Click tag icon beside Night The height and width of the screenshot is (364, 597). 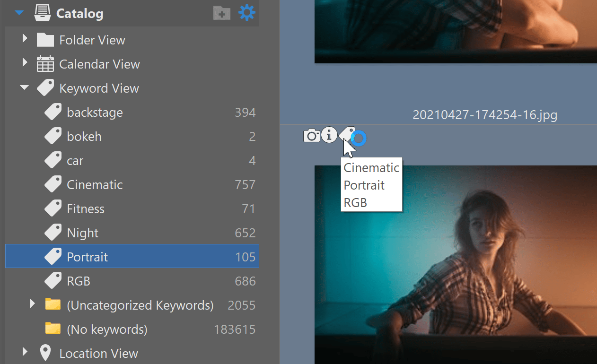click(x=53, y=232)
